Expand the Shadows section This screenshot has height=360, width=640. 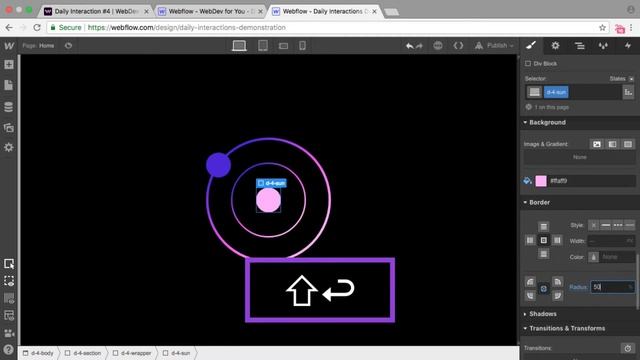tap(540, 314)
